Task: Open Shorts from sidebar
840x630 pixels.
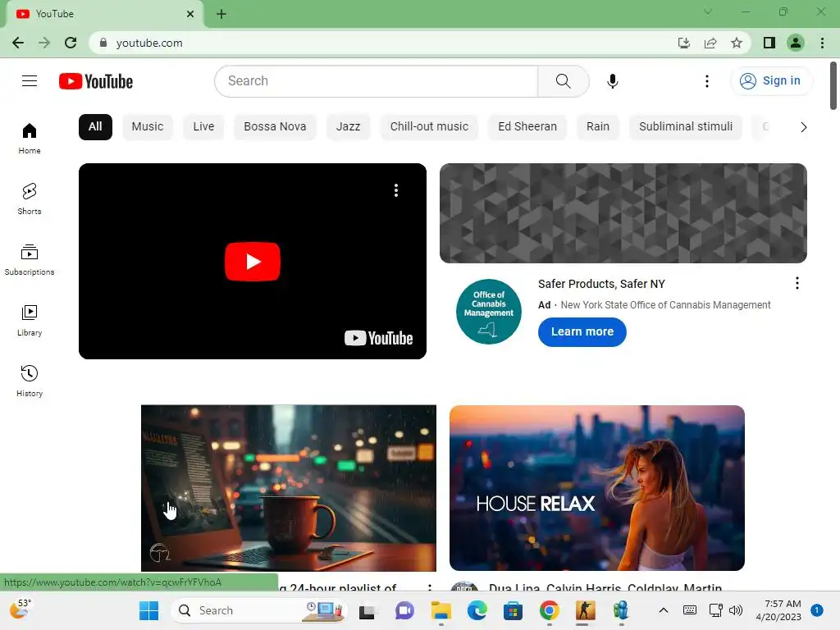Action: pyautogui.click(x=30, y=199)
